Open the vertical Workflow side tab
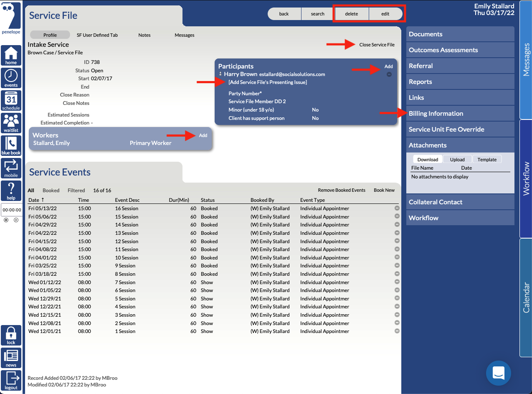This screenshot has height=394, width=532. 526,179
